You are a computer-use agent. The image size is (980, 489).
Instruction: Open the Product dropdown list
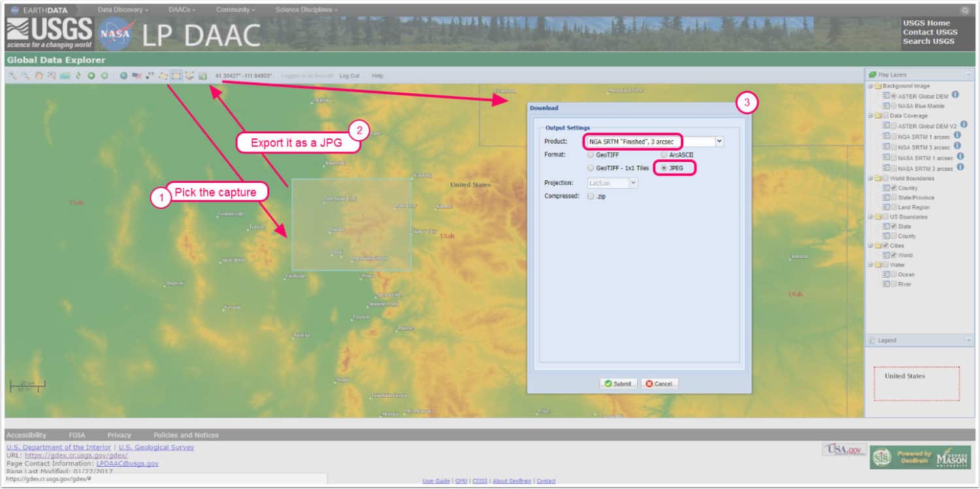[719, 141]
